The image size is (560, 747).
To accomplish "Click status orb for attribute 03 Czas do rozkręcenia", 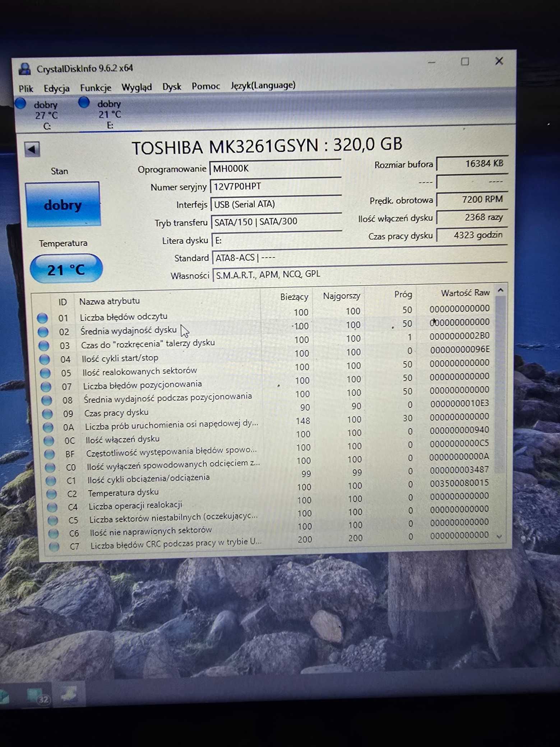I will pos(44,345).
